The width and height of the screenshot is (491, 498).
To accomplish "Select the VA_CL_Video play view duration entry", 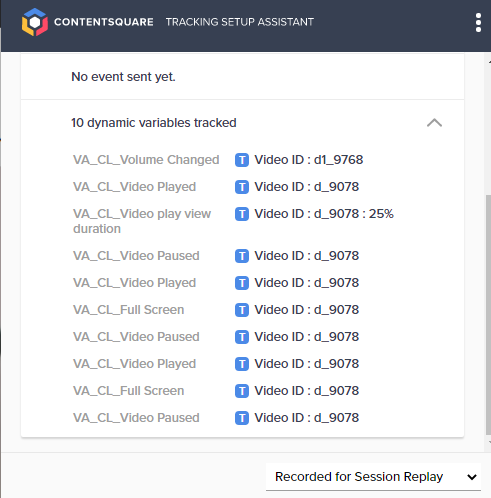I will (x=142, y=221).
